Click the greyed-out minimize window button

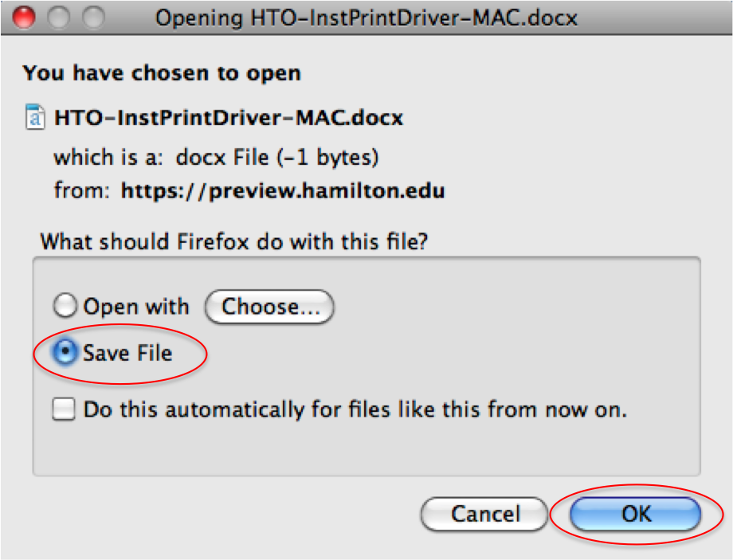click(58, 18)
